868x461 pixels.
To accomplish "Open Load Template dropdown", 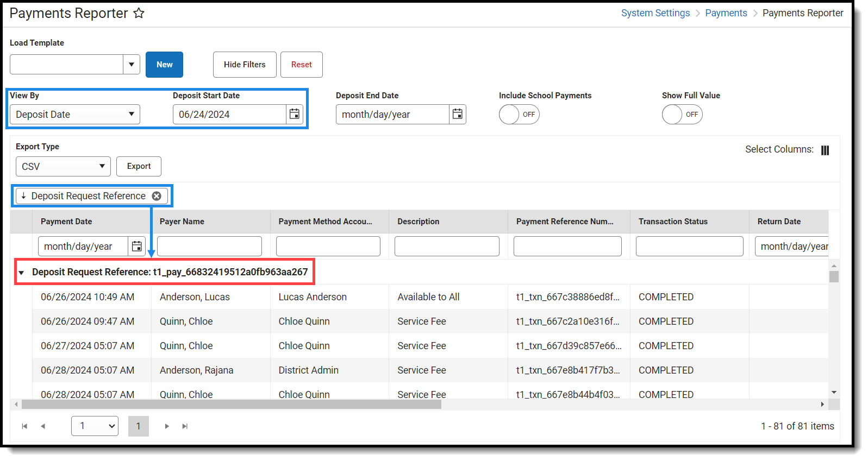I will pos(132,64).
